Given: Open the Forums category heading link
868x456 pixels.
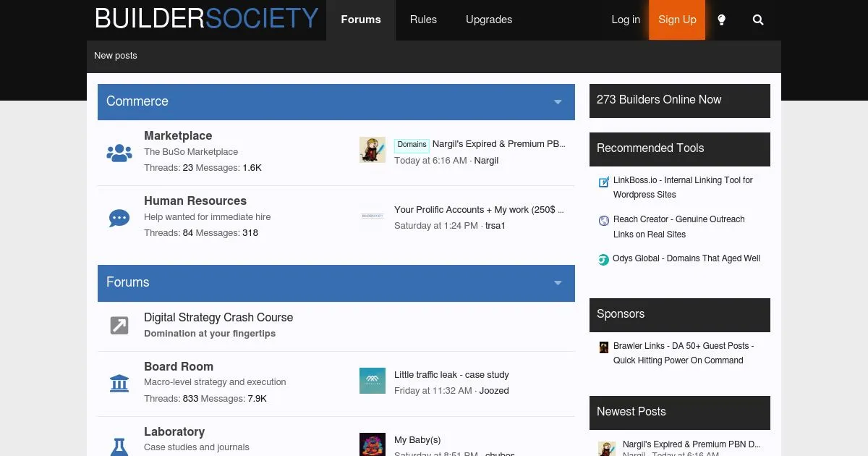Looking at the screenshot, I should click(x=128, y=282).
